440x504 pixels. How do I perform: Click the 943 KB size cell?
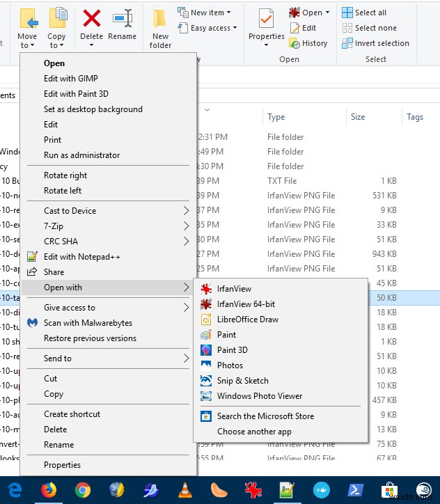pyautogui.click(x=384, y=254)
